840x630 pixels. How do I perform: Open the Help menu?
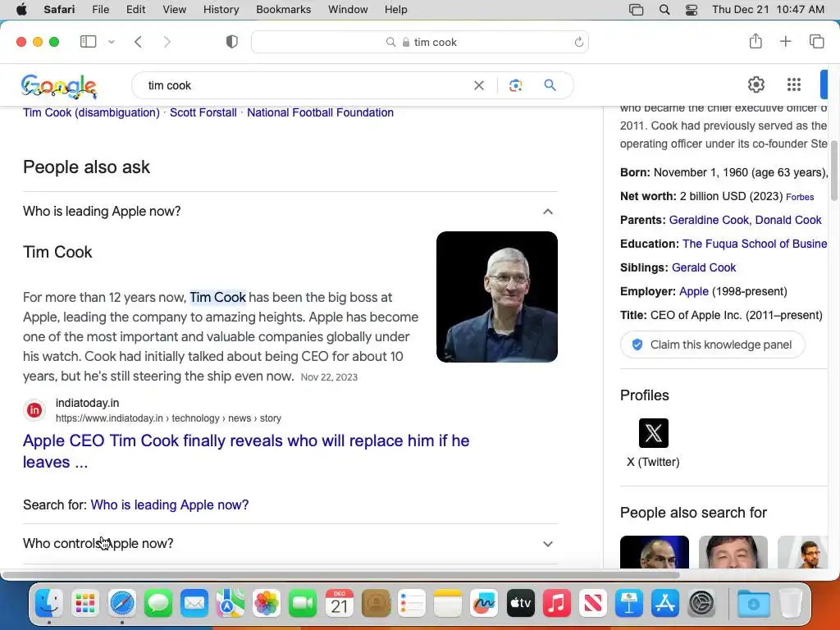pos(396,10)
